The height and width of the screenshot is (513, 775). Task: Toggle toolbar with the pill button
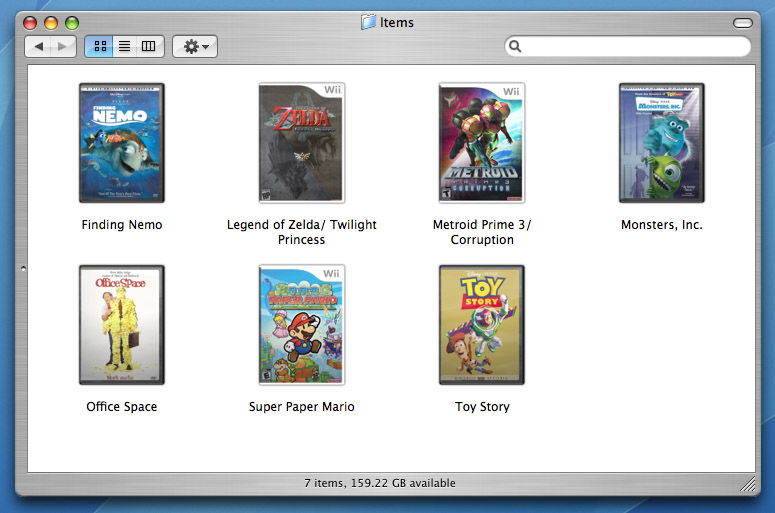pyautogui.click(x=742, y=23)
